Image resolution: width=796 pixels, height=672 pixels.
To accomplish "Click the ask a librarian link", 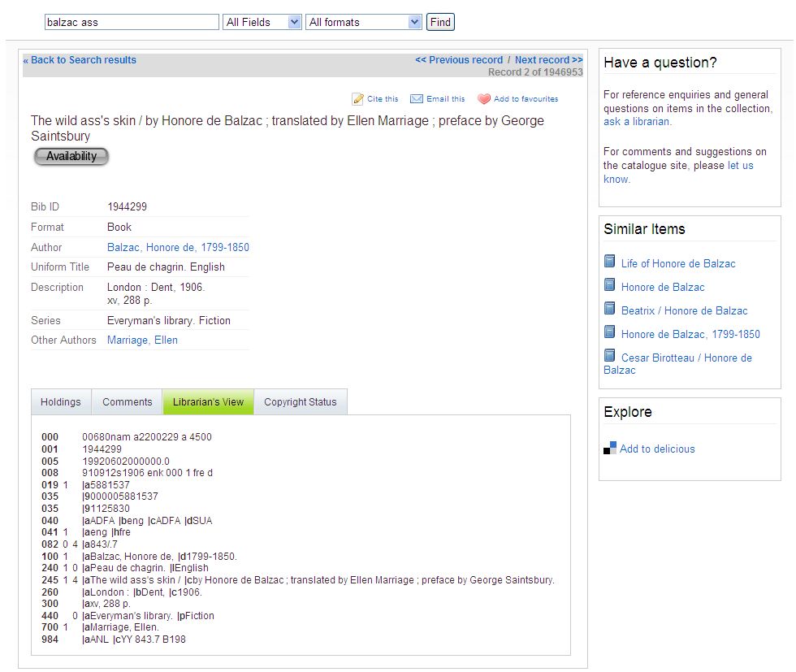I will [x=637, y=122].
